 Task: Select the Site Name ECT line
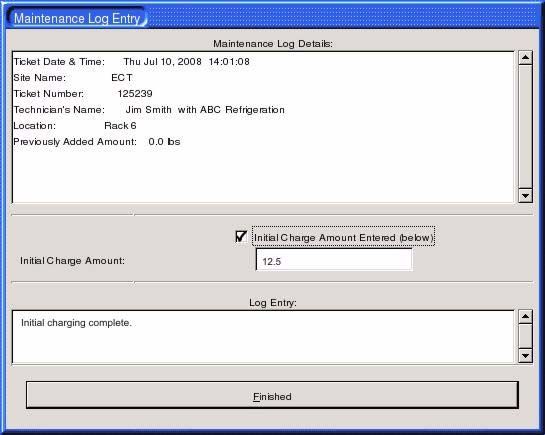(73, 78)
